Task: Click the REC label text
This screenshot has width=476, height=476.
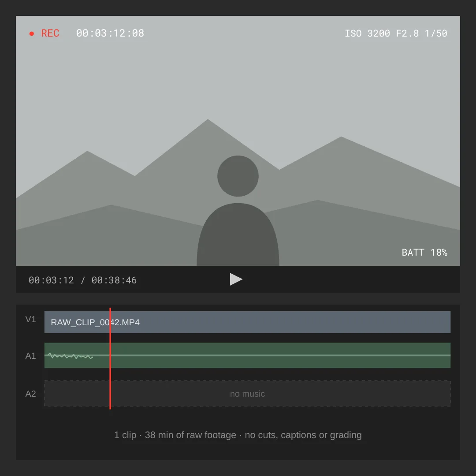Action: (x=50, y=33)
